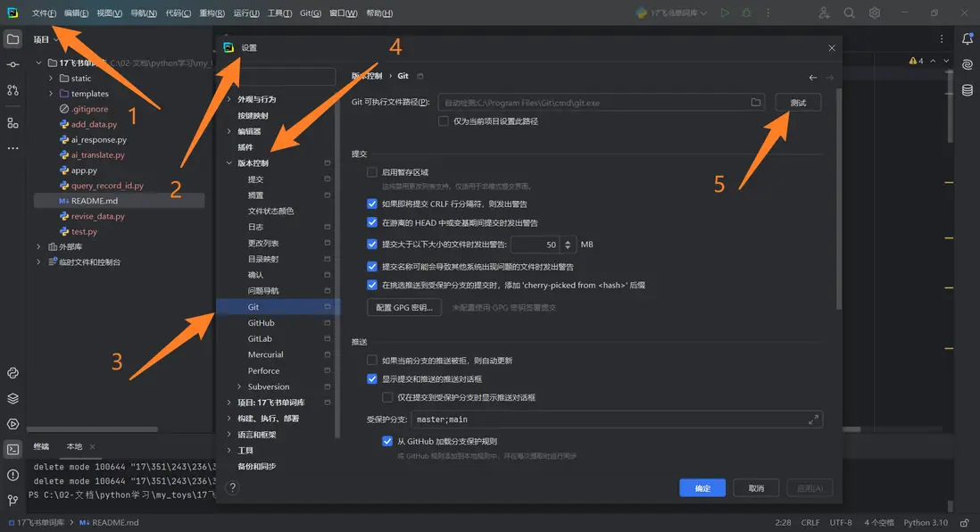Open the Git tool window icon
The image size is (980, 532).
coord(12,500)
